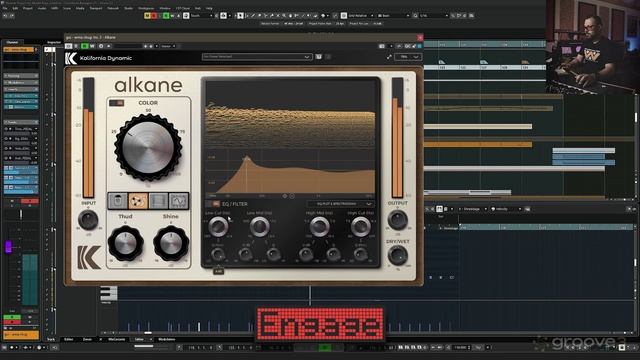The height and width of the screenshot is (360, 640).
Task: Click the INPUT gain knob
Action: coord(88,220)
